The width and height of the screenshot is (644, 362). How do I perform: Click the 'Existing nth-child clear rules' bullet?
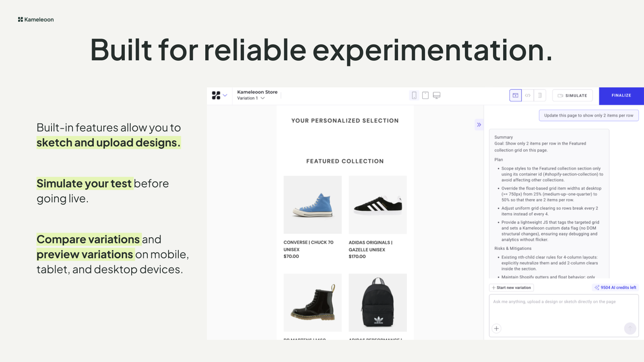(549, 263)
